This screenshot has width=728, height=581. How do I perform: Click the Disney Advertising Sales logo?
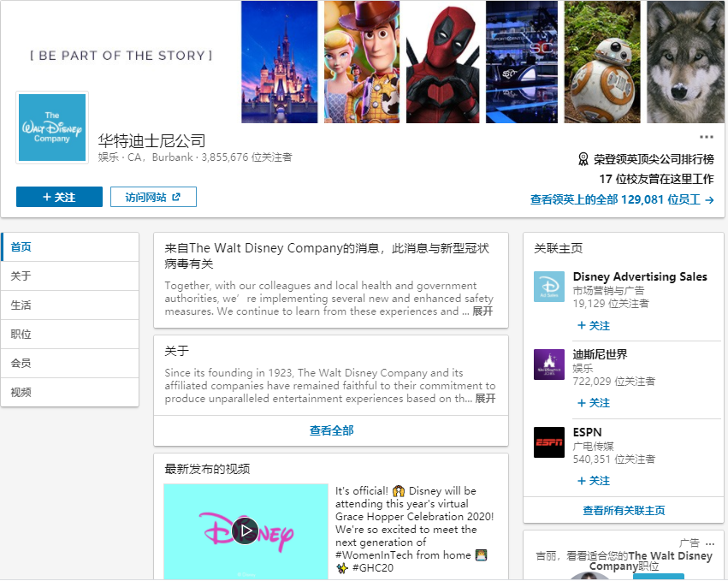click(549, 287)
